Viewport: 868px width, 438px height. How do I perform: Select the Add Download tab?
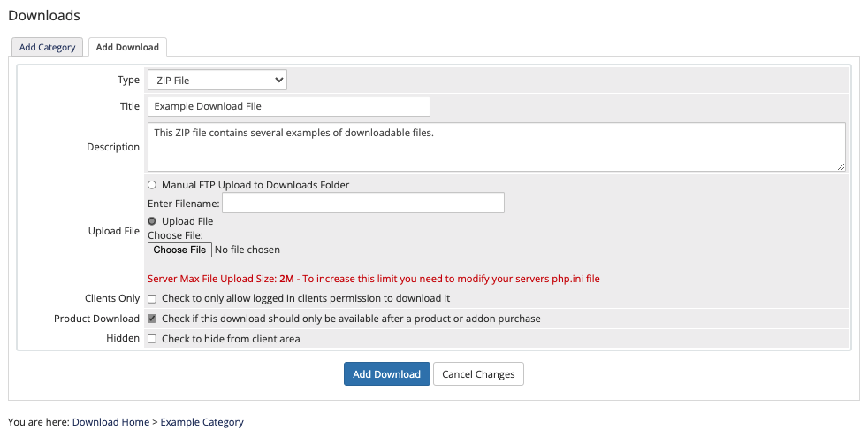pos(127,47)
